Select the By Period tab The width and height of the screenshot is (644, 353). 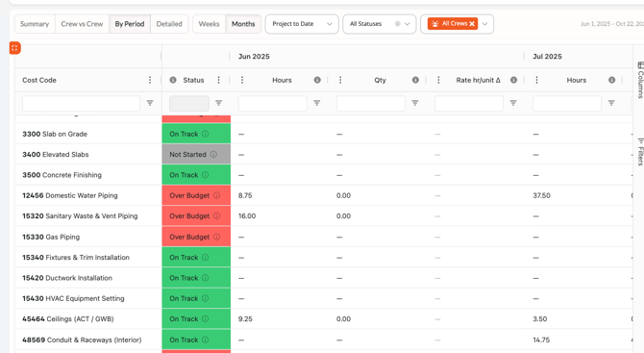pos(130,24)
